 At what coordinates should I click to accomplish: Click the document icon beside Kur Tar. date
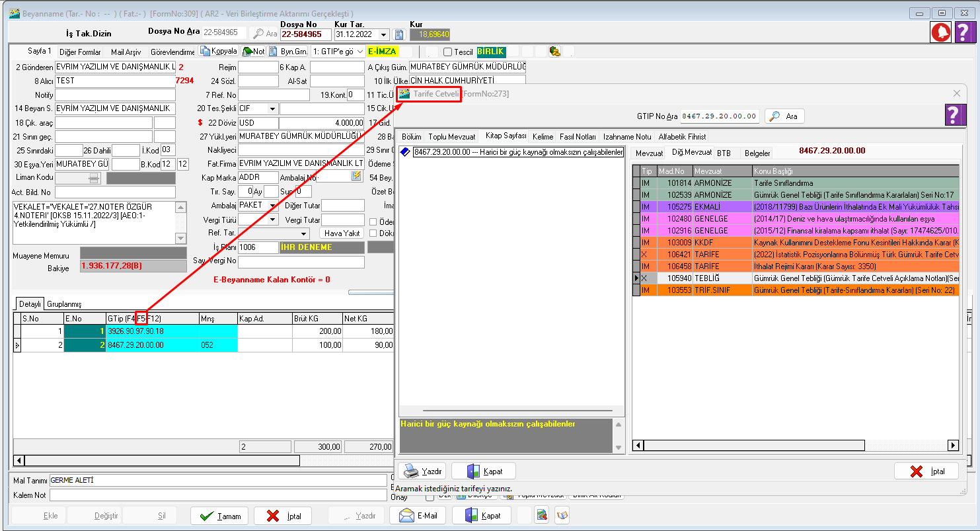point(398,34)
